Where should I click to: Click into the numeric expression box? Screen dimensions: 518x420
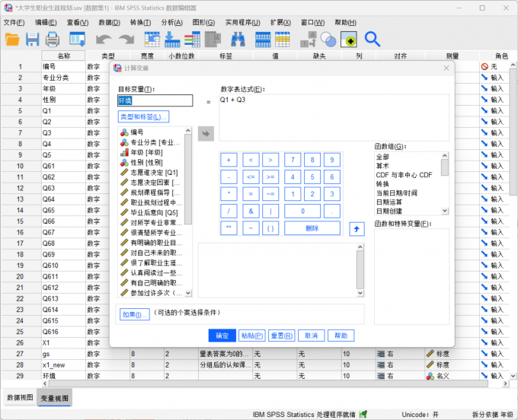point(334,117)
